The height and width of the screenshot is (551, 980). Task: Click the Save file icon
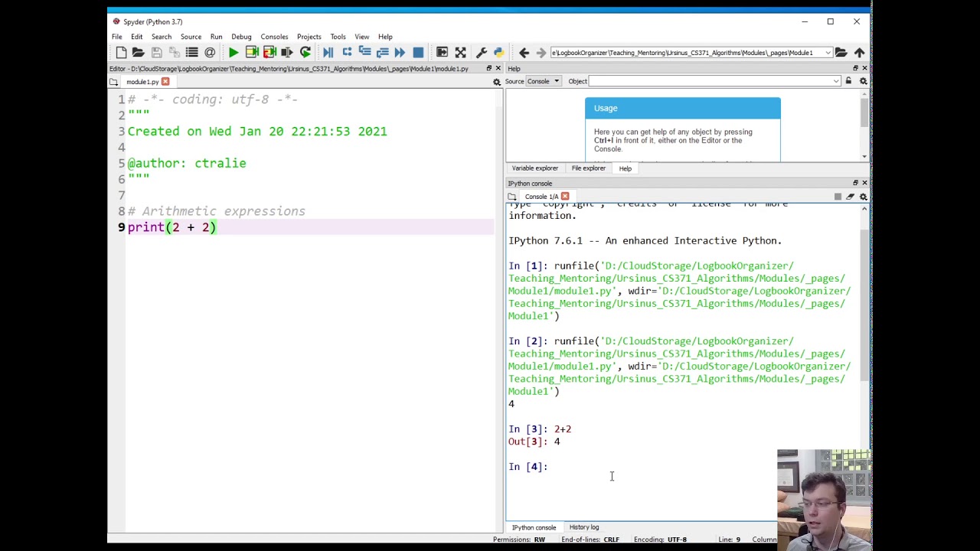(x=156, y=52)
